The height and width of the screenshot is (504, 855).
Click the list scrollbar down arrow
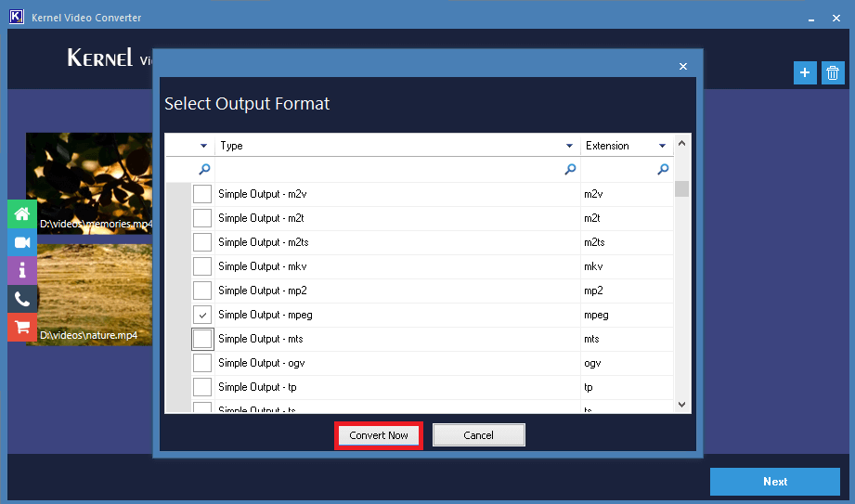click(x=681, y=404)
